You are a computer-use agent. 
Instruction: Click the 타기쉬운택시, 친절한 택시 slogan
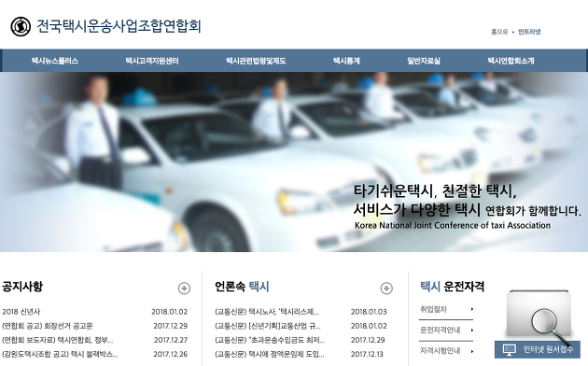tap(435, 191)
